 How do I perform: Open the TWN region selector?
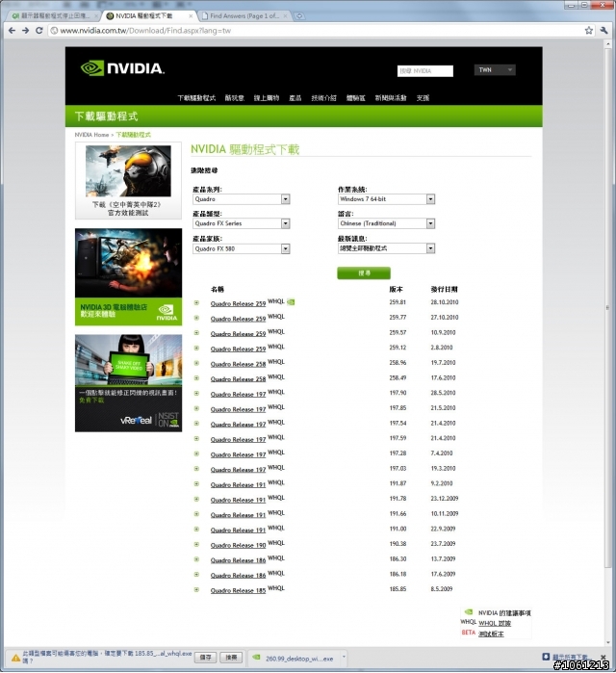[x=495, y=70]
